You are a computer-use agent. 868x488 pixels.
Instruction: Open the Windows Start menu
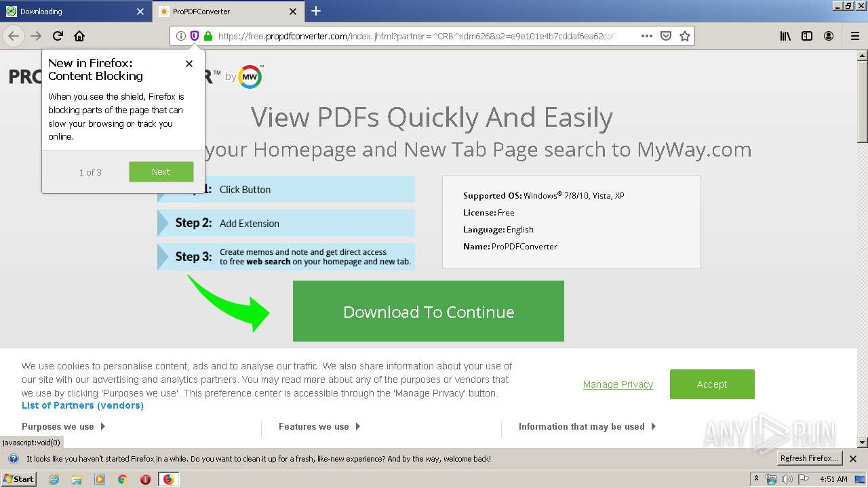[19, 479]
